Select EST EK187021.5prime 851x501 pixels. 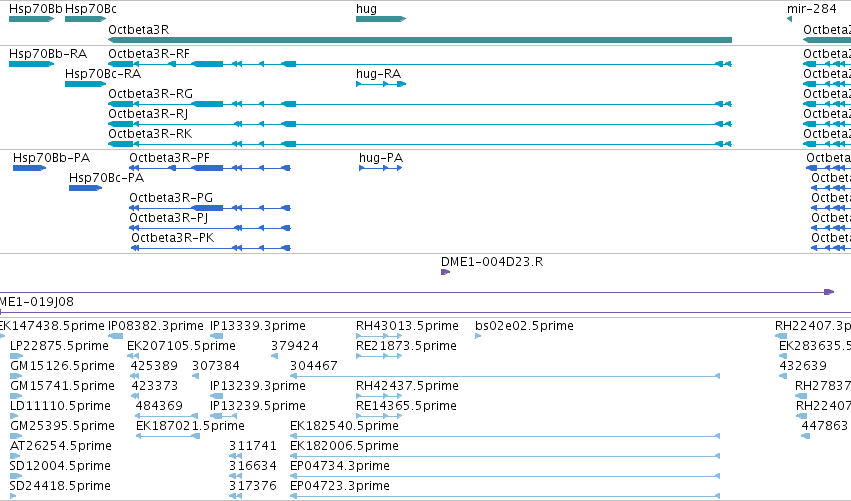point(190,427)
